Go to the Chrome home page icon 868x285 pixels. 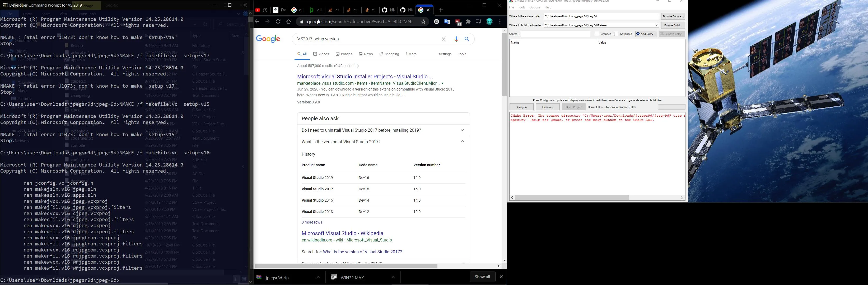[288, 22]
